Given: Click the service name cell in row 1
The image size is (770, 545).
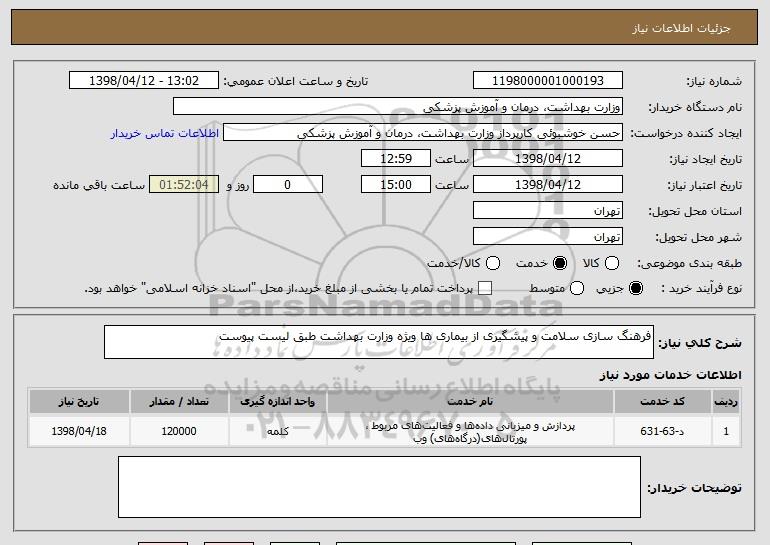Looking at the screenshot, I should (x=470, y=432).
